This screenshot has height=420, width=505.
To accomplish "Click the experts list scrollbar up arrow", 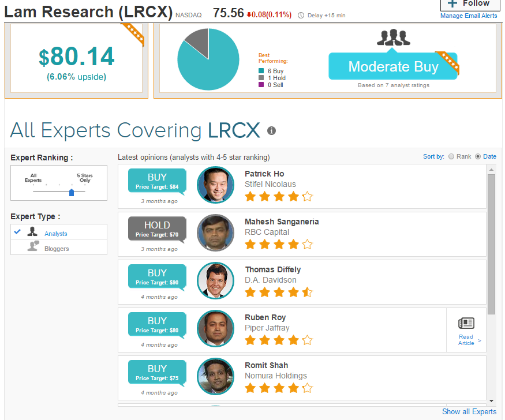I will click(x=491, y=169).
